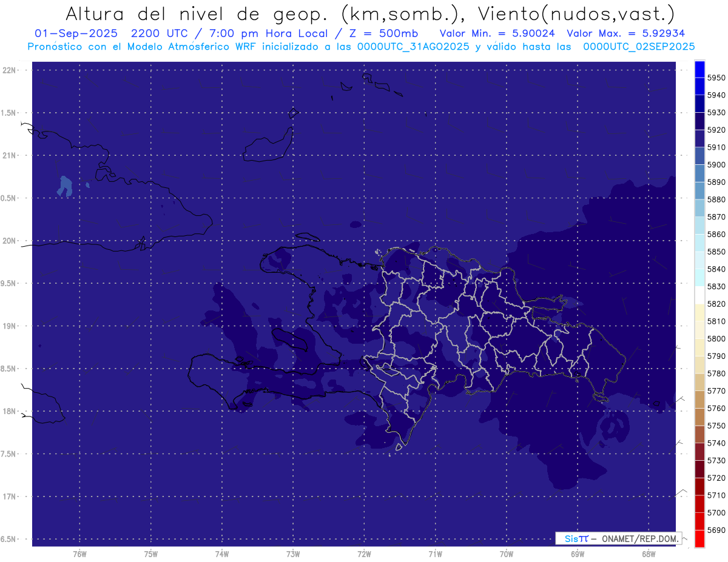
Task: Click the "1.5N" latitude axis label
Action: point(8,113)
